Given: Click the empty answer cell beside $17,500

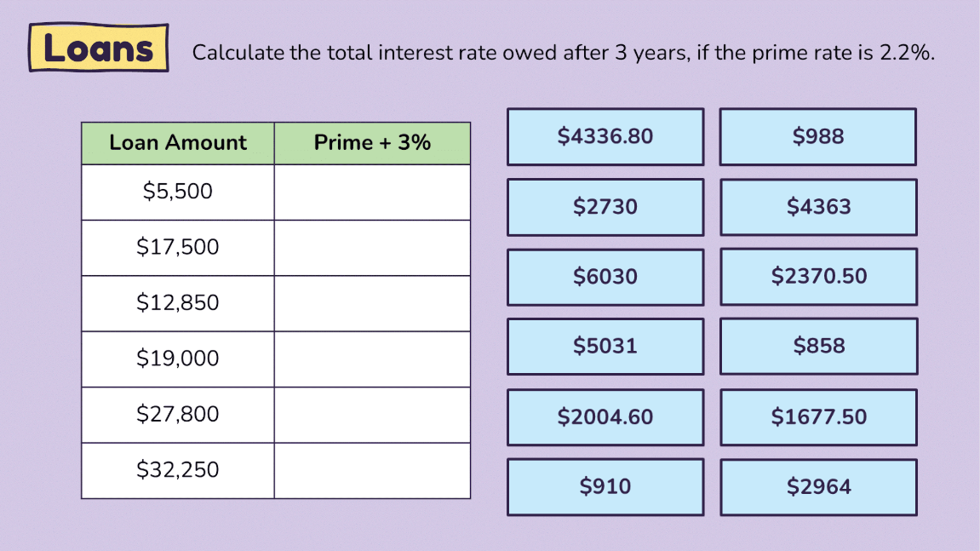Looking at the screenshot, I should (372, 248).
